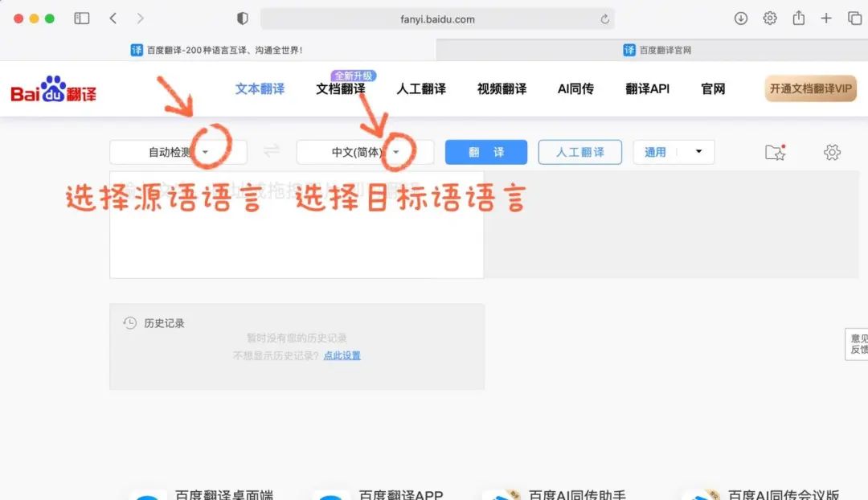
Task: Click 全新升级 badge above 文档翻译
Action: [x=354, y=76]
